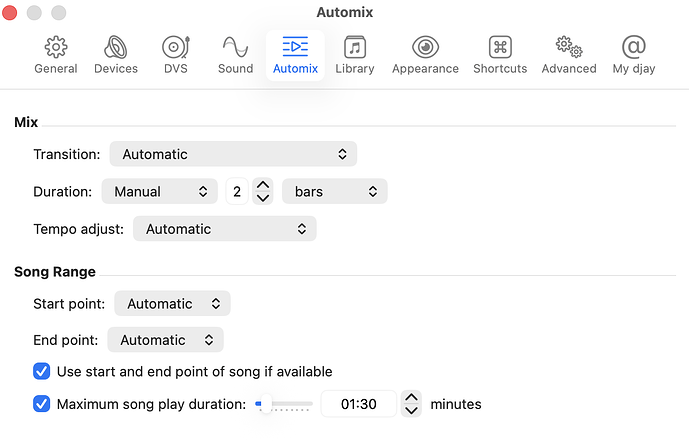Screen dimensions: 689x441
Task: Disable Maximum song play duration checkbox
Action: coord(41,404)
